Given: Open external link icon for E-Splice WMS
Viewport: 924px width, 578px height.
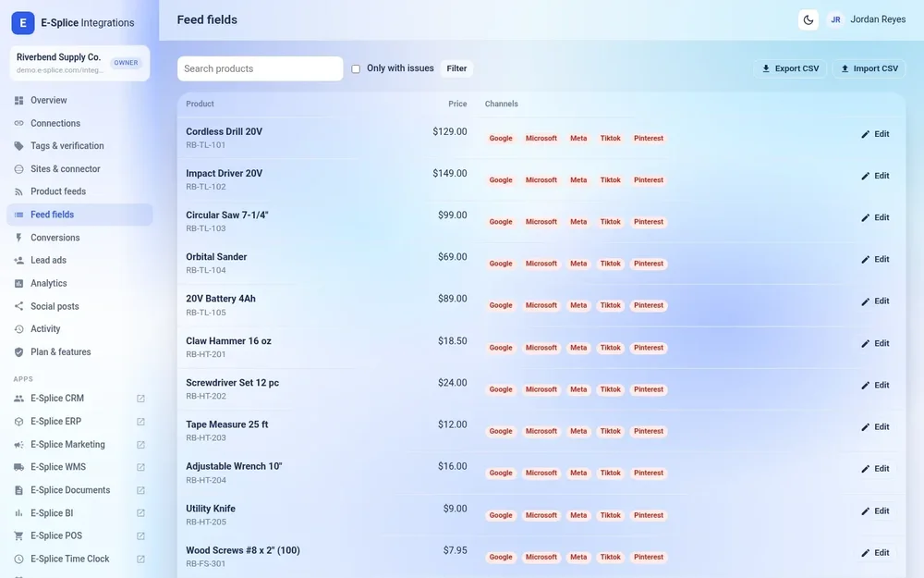Looking at the screenshot, I should tap(140, 467).
